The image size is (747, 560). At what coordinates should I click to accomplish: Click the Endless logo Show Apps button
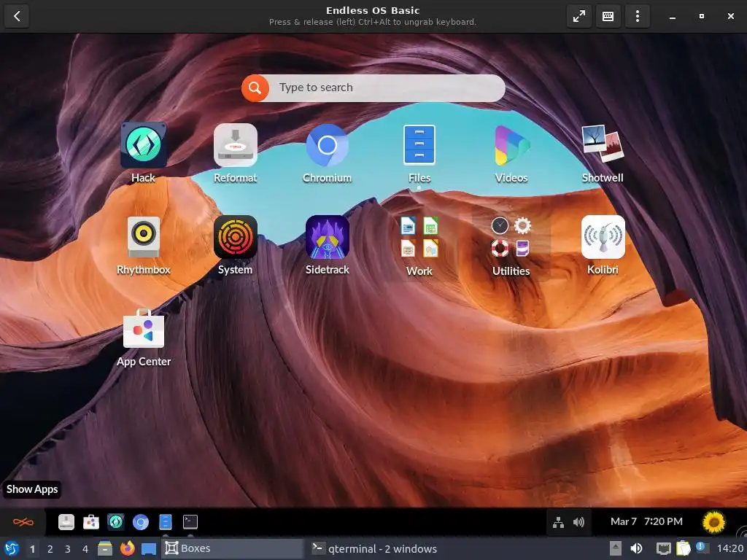(x=23, y=522)
